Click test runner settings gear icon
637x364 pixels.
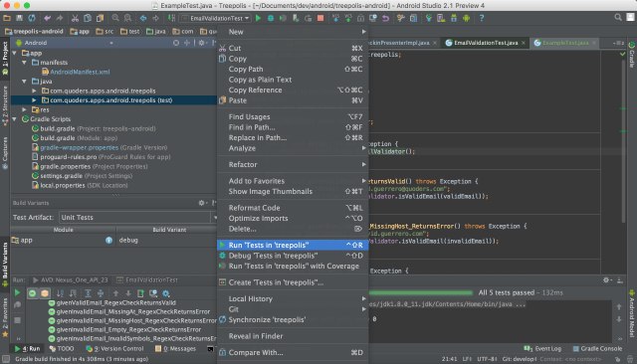166,293
